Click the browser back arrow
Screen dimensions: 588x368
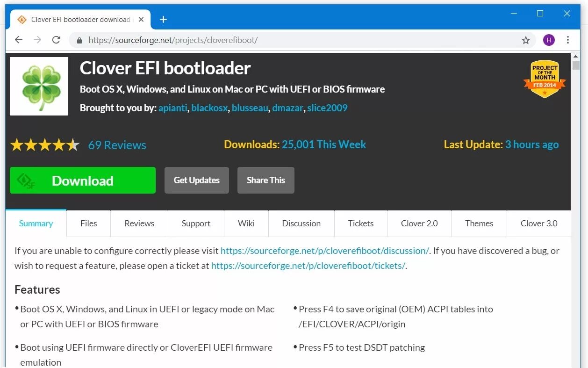click(x=19, y=40)
